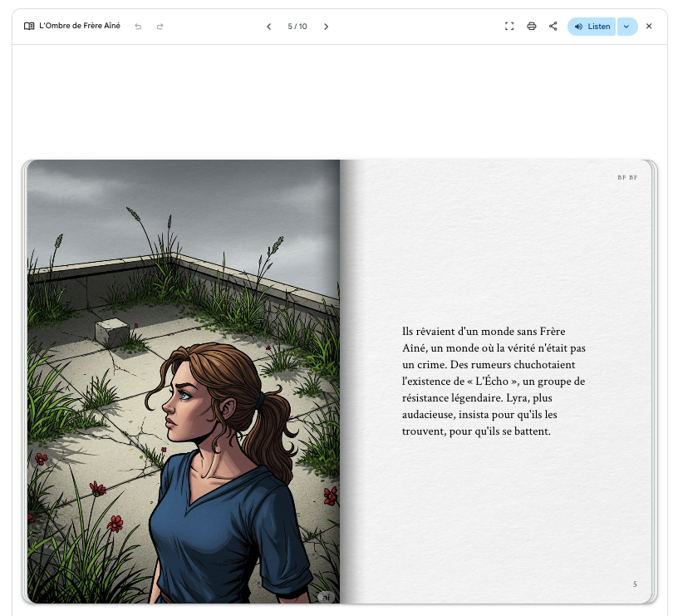Click the page number 5 at bottom
Screen dimensions: 673x616
pos(635,584)
